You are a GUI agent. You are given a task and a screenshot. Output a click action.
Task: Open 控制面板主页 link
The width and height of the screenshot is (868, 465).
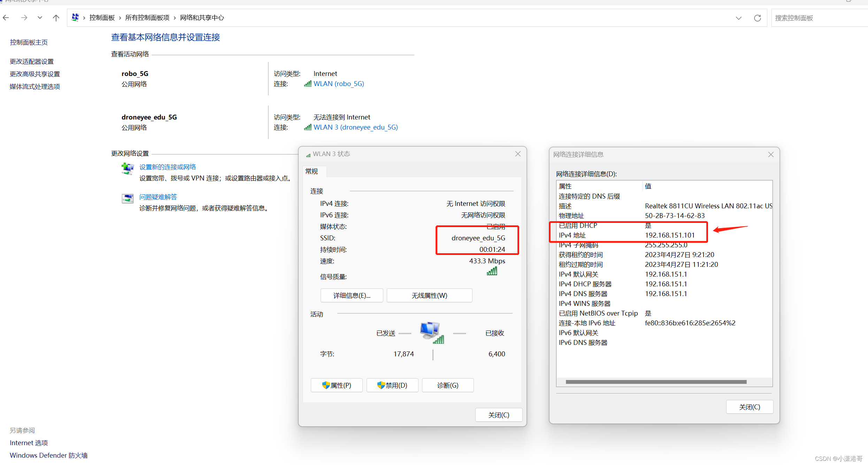coord(29,42)
